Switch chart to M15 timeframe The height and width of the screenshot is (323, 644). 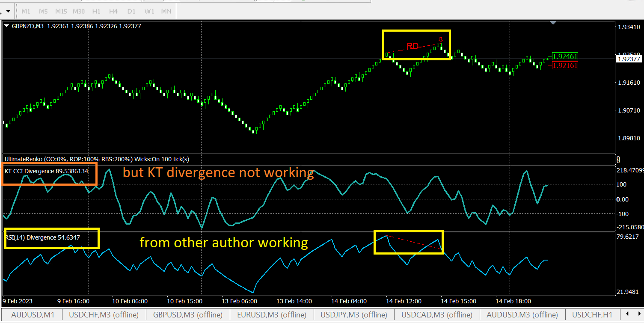tap(61, 11)
